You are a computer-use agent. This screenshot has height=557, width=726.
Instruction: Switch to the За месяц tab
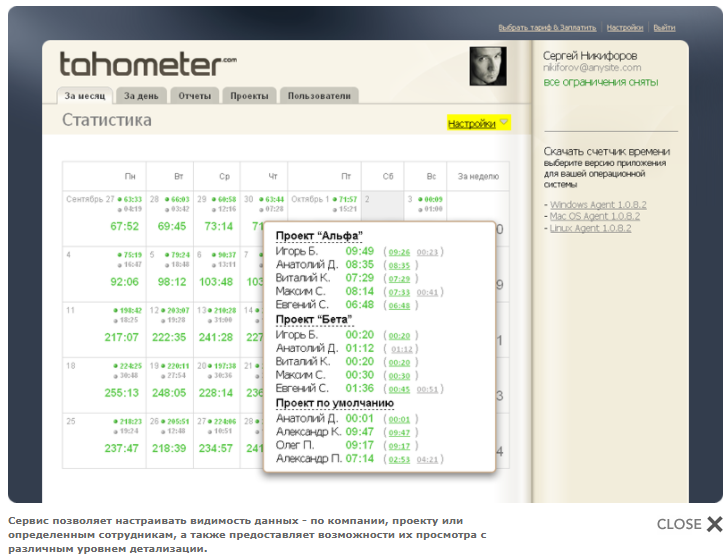pyautogui.click(x=85, y=96)
